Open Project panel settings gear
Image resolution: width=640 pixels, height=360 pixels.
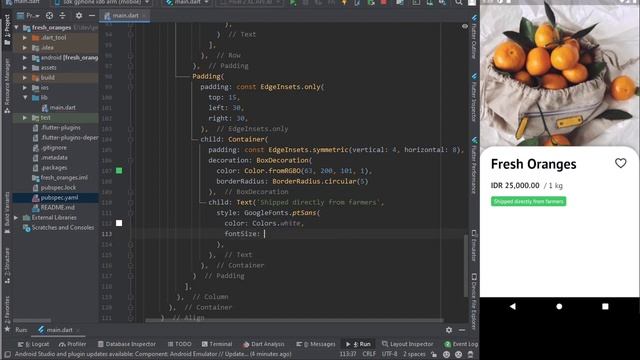coord(79,16)
